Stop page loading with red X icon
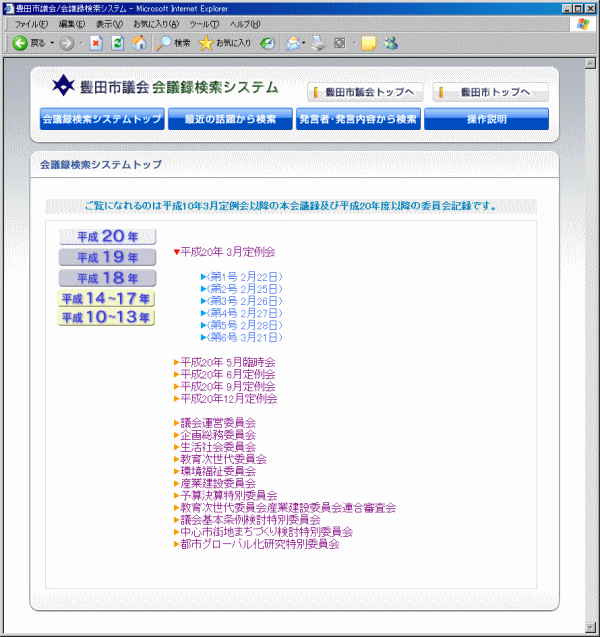The height and width of the screenshot is (637, 600). [96, 43]
